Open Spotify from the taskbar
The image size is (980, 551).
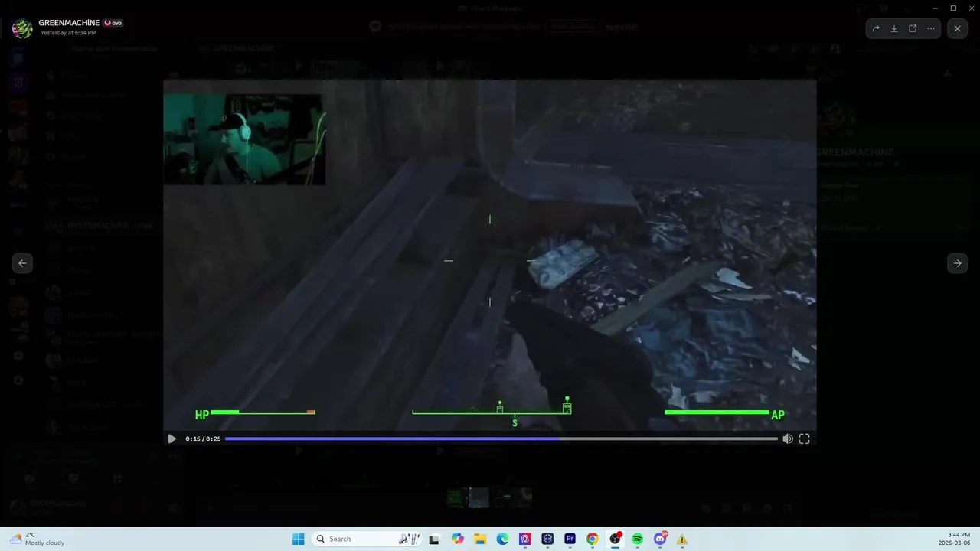click(637, 539)
